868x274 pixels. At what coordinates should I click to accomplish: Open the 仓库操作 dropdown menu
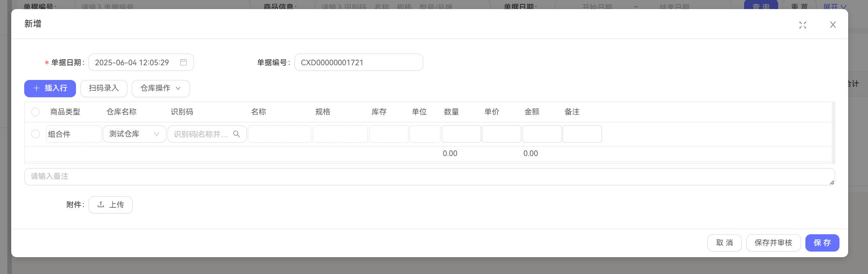161,88
